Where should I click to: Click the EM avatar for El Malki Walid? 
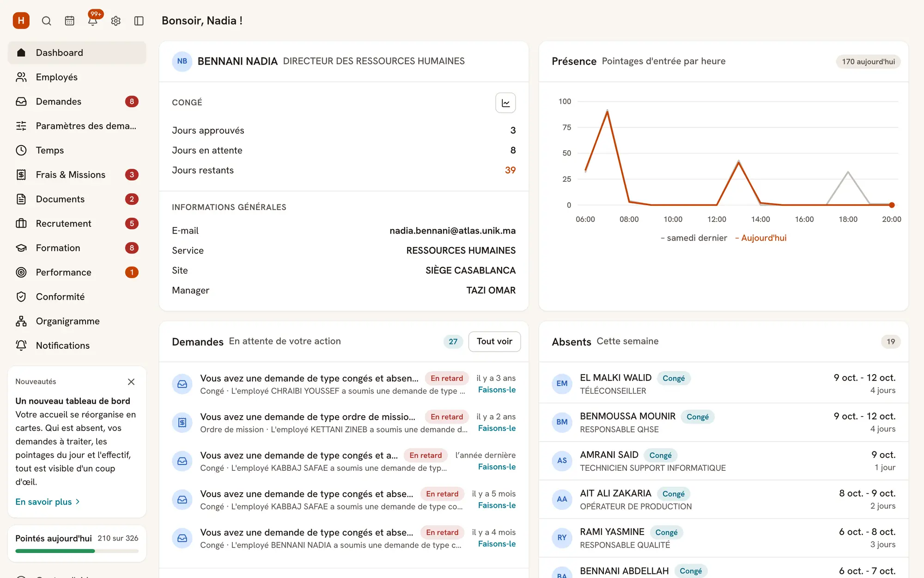pyautogui.click(x=562, y=383)
